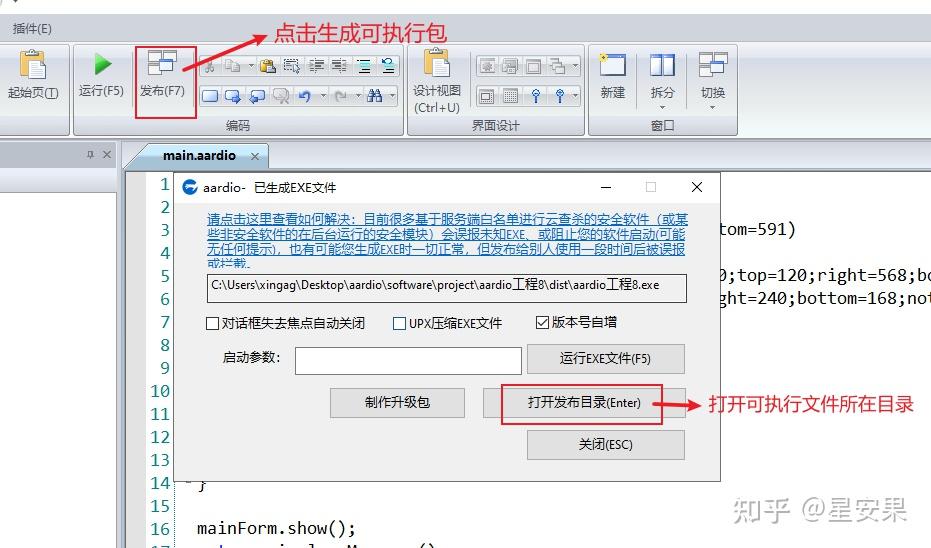Click the copy icon in 编码 toolbar
The width and height of the screenshot is (931, 548).
(x=233, y=66)
